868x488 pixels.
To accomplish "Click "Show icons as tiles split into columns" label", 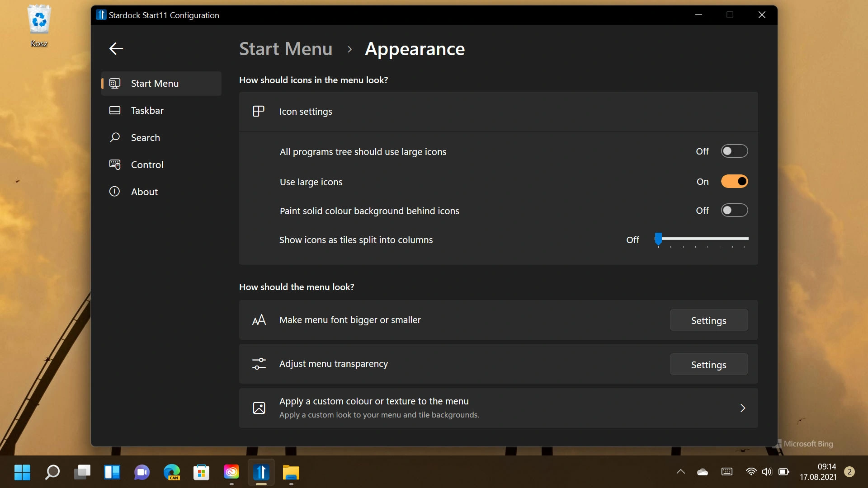I will click(x=356, y=240).
